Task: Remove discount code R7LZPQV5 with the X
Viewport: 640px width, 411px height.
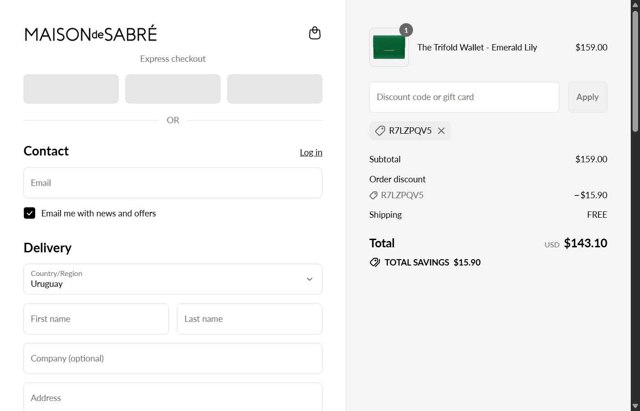Action: point(441,131)
